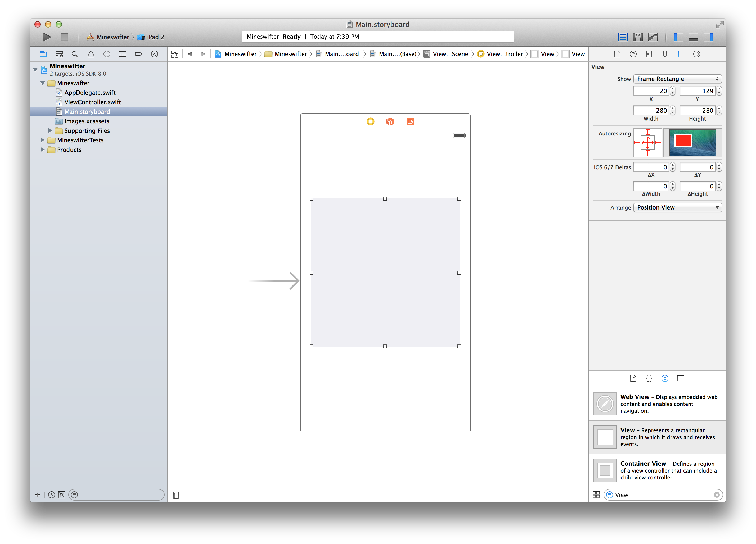Select Web View in object library
This screenshot has height=544, width=756.
pyautogui.click(x=657, y=404)
